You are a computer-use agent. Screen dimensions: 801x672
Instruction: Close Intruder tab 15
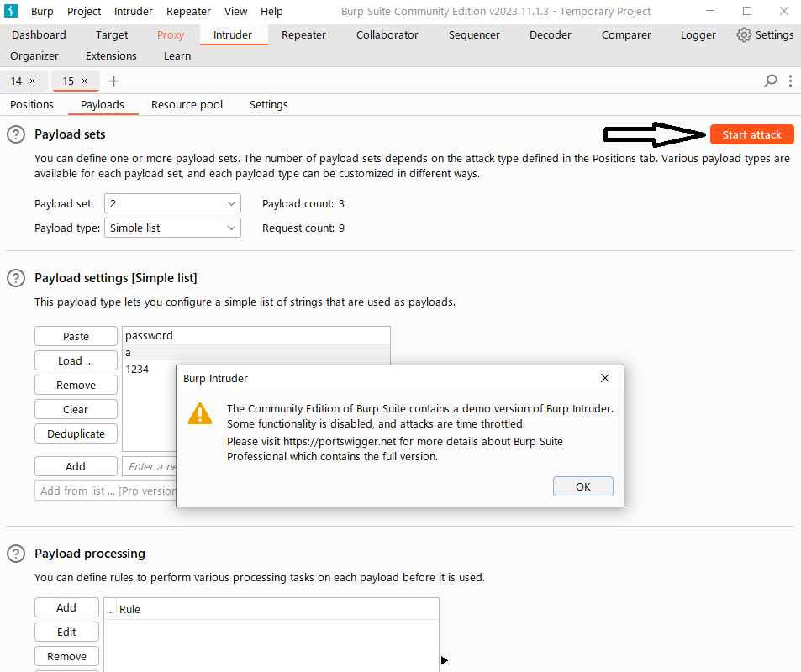coord(84,81)
